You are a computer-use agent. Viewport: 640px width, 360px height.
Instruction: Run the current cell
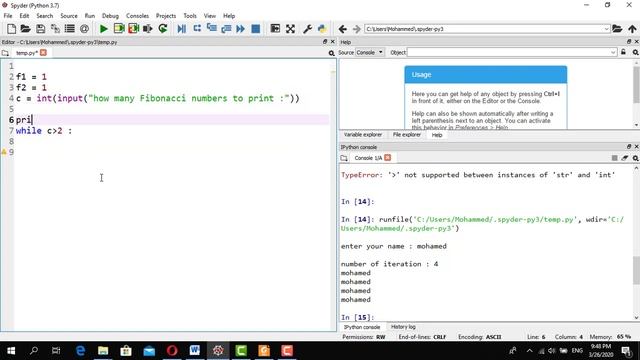click(x=119, y=29)
